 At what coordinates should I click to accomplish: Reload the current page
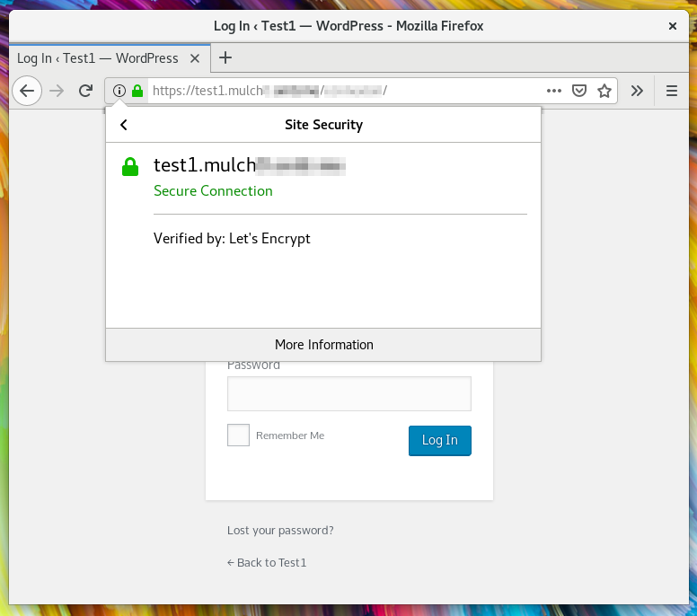pyautogui.click(x=86, y=91)
